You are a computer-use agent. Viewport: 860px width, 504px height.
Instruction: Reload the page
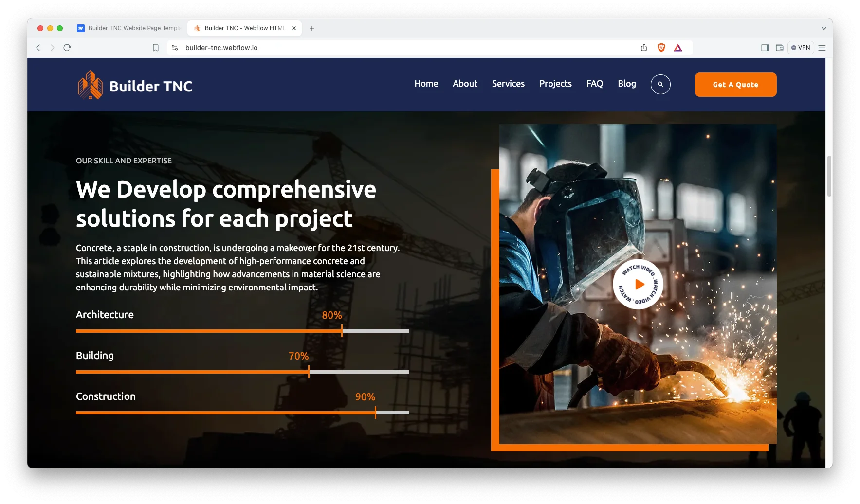point(67,48)
